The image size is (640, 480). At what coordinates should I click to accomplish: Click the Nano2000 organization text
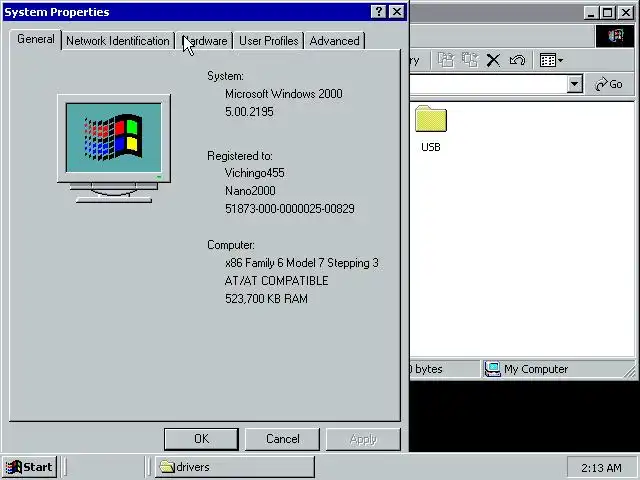[250, 191]
